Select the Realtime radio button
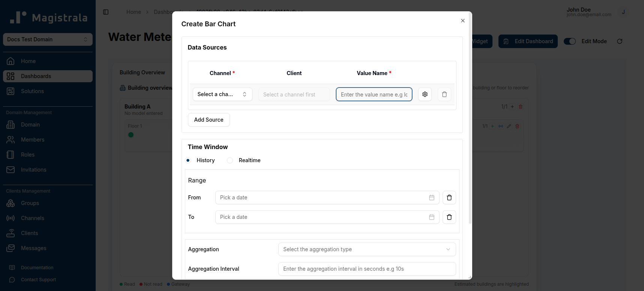Viewport: 644px width, 291px height. tap(230, 160)
